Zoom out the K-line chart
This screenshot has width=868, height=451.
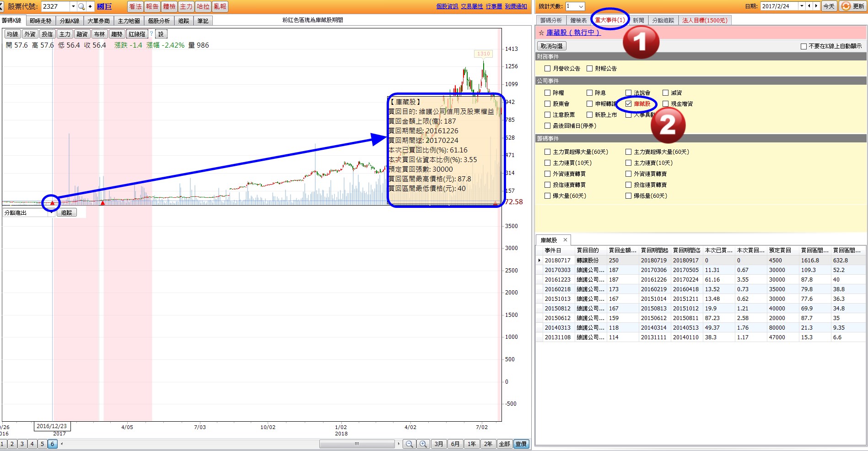(x=410, y=444)
